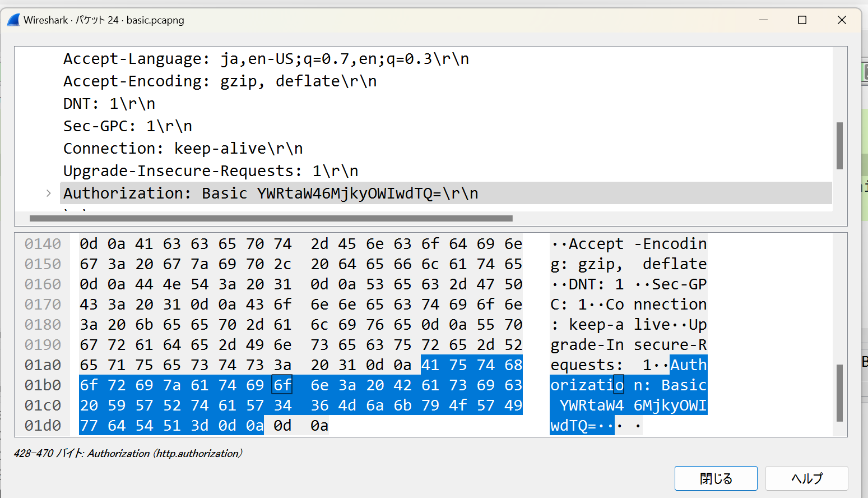Click the packet detail horizontal scrollbar thumb
This screenshot has width=868, height=498.
(x=271, y=218)
